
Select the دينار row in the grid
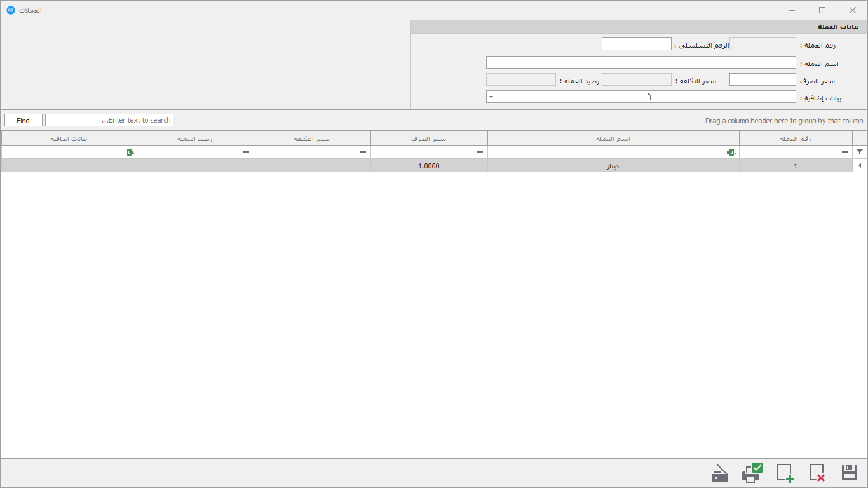427,166
